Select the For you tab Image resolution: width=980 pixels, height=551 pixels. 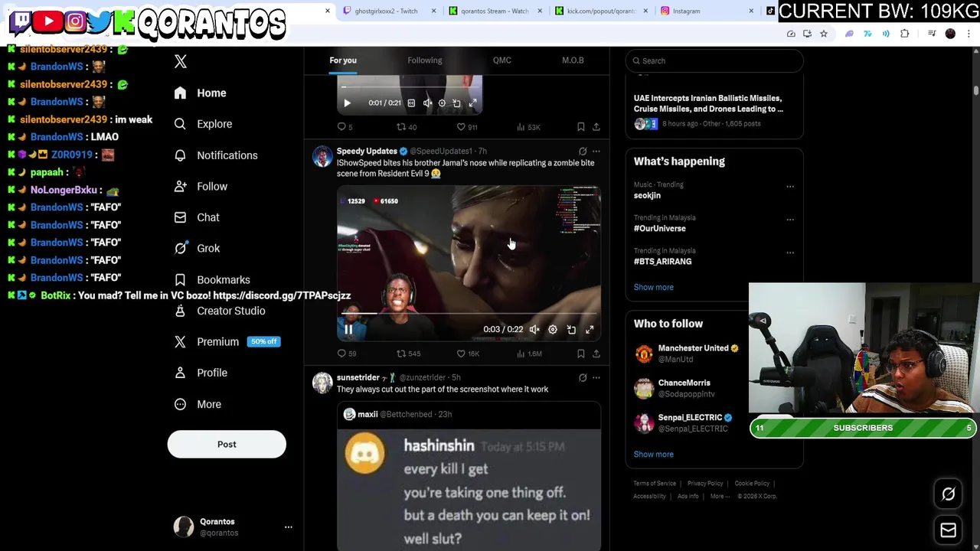coord(343,60)
